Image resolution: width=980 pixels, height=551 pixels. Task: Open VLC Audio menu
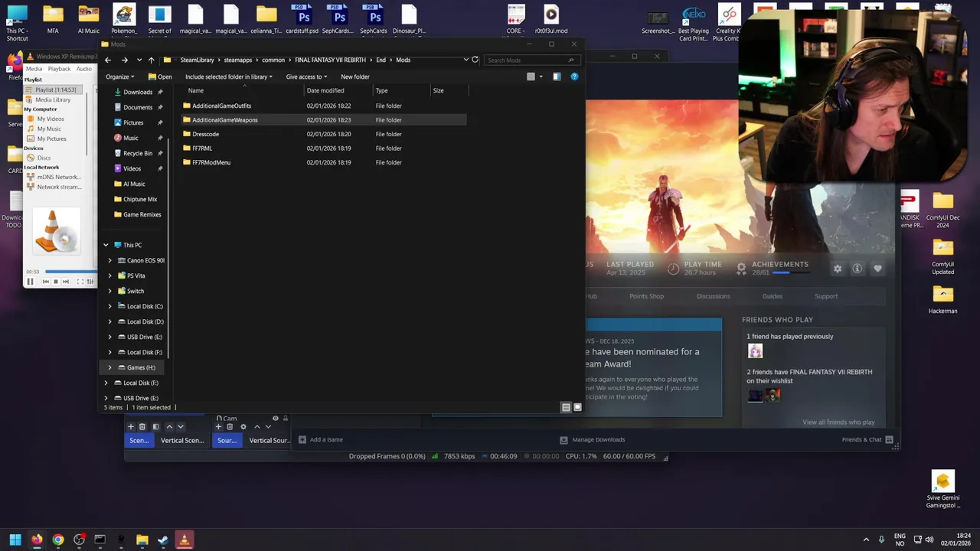click(x=83, y=69)
